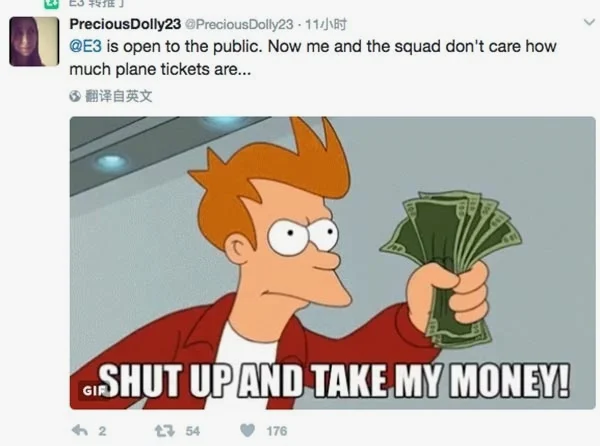The width and height of the screenshot is (600, 446).
Task: Click the GIF badge on the image
Action: click(x=93, y=391)
